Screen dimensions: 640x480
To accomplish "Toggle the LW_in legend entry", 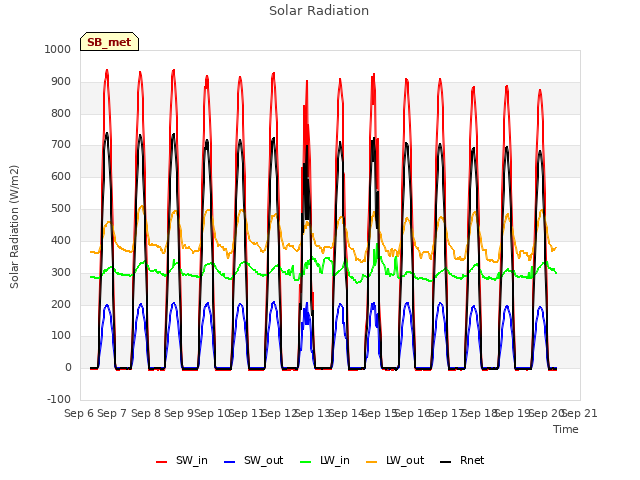I will point(325,460).
